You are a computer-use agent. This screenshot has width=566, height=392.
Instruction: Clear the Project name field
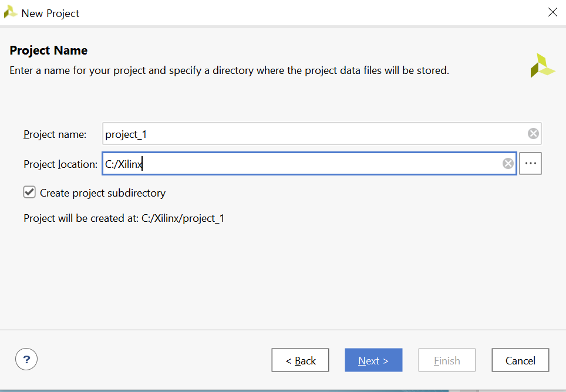pos(533,134)
